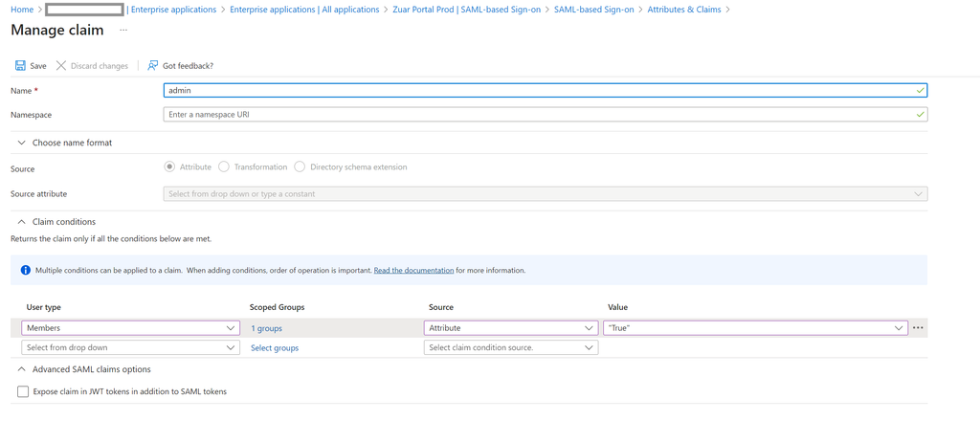Focus the Name field containing admin
Screen dimensions: 980x443
[545, 90]
